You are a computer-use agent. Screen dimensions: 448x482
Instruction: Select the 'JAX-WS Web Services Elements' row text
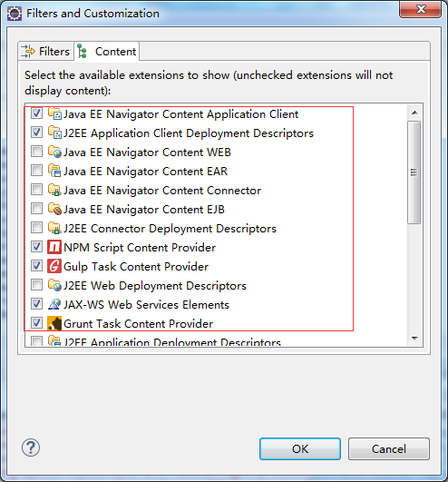(x=147, y=305)
